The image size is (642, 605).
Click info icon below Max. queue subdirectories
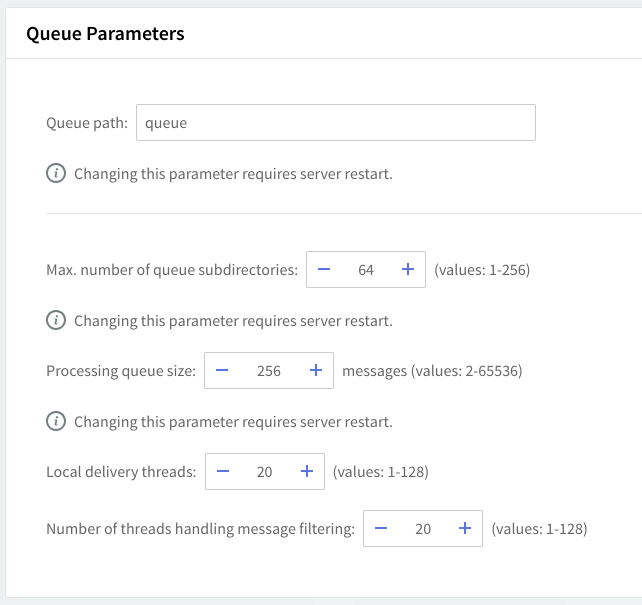[x=56, y=321]
